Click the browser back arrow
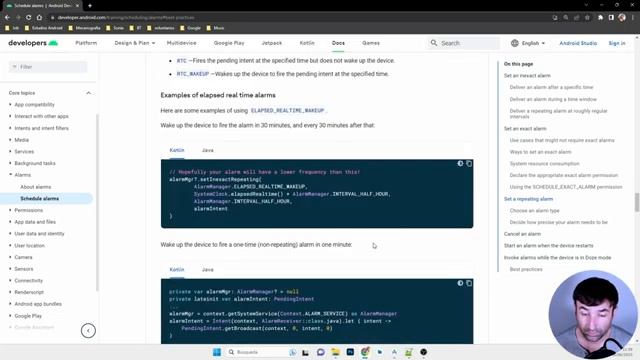 coord(7,18)
